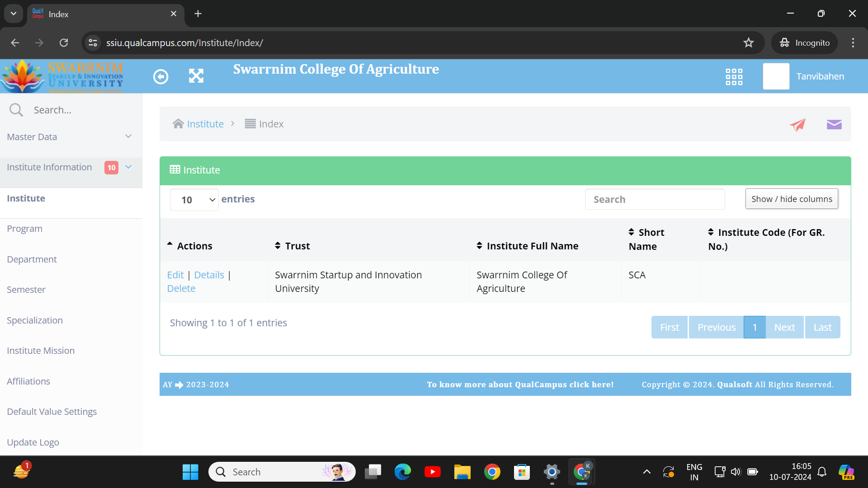Open the Program menu item
The width and height of the screenshot is (868, 488).
pyautogui.click(x=24, y=229)
